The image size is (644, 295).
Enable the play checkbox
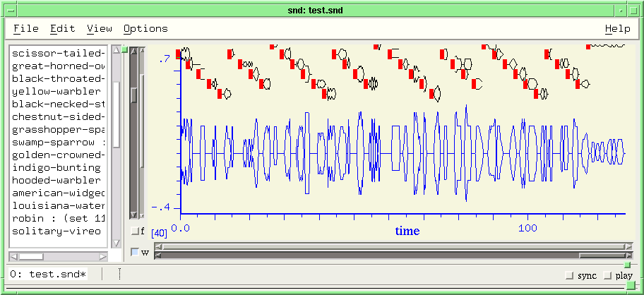point(607,275)
